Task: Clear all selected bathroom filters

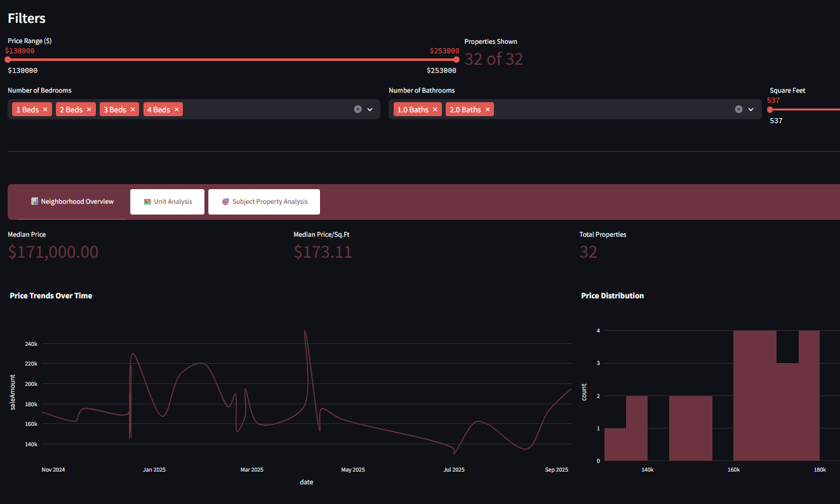Action: 738,109
